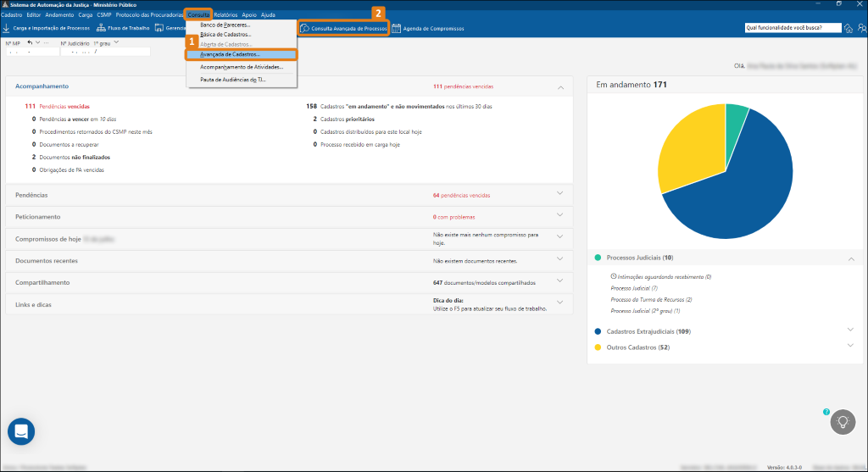868x472 pixels.
Task: Click the blue slice of the pie chart
Action: click(742, 188)
